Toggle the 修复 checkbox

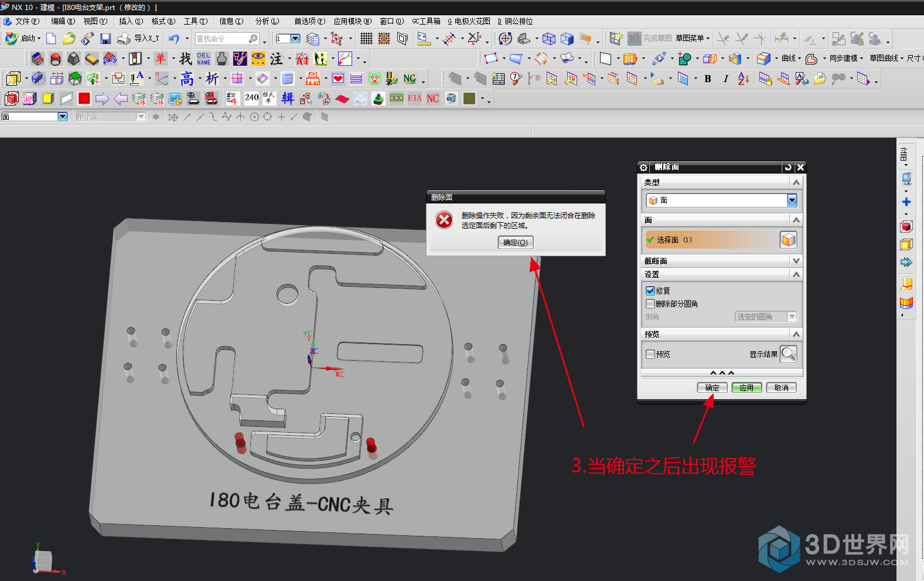tap(650, 291)
